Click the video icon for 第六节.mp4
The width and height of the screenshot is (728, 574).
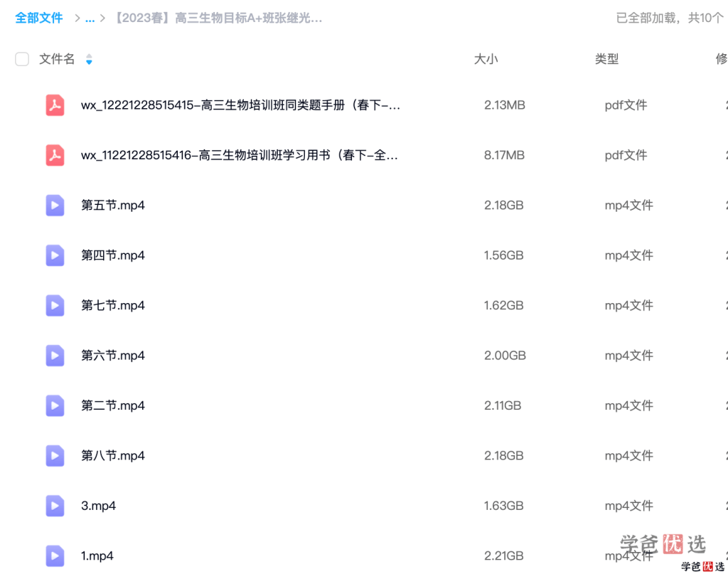(55, 356)
